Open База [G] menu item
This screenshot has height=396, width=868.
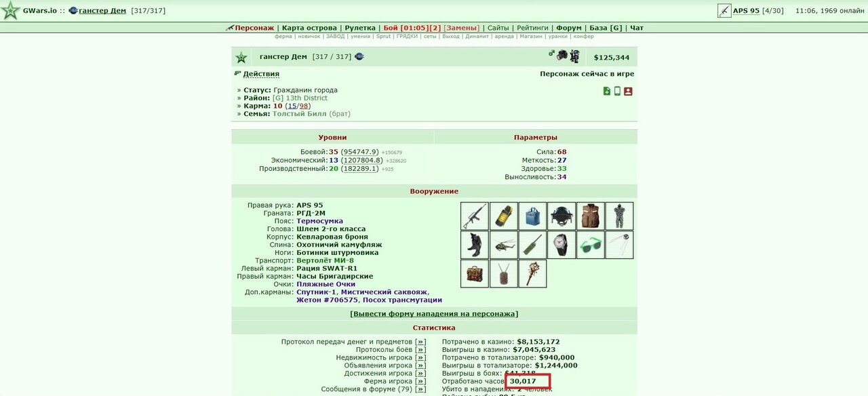(x=606, y=28)
